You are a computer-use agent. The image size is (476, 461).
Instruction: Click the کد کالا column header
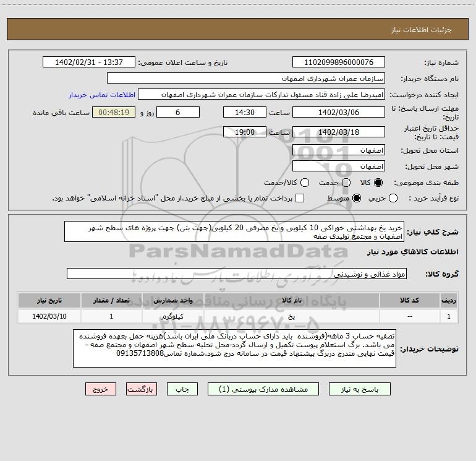[x=409, y=300]
